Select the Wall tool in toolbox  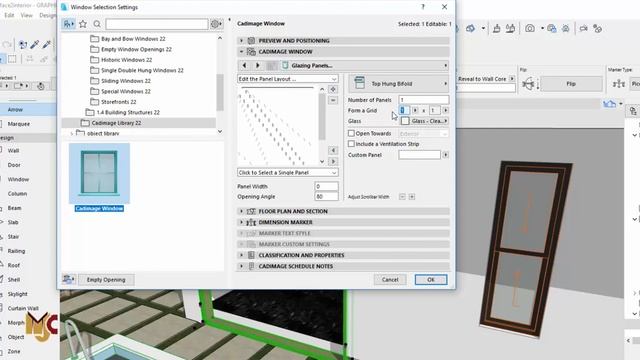click(x=13, y=151)
